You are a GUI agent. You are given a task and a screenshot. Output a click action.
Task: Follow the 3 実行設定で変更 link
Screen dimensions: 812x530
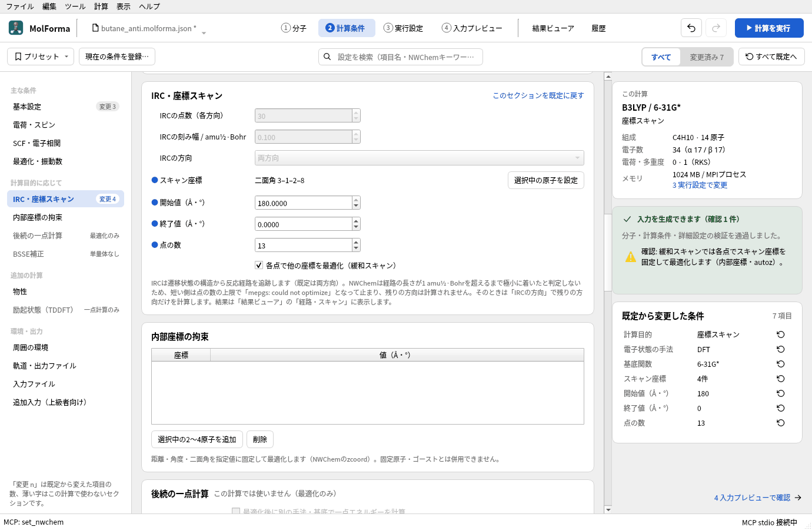pos(700,185)
